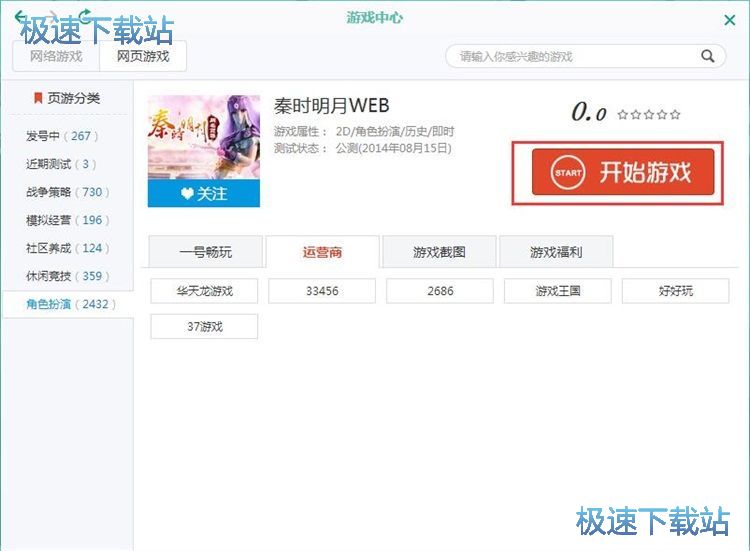The width and height of the screenshot is (750, 551).
Task: Switch to the 网页游戏 tab
Action: tap(143, 56)
